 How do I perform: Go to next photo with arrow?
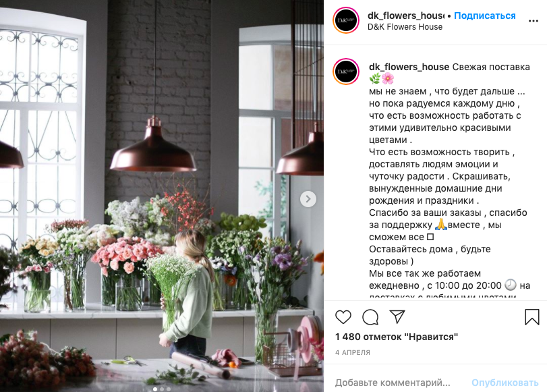click(x=308, y=199)
